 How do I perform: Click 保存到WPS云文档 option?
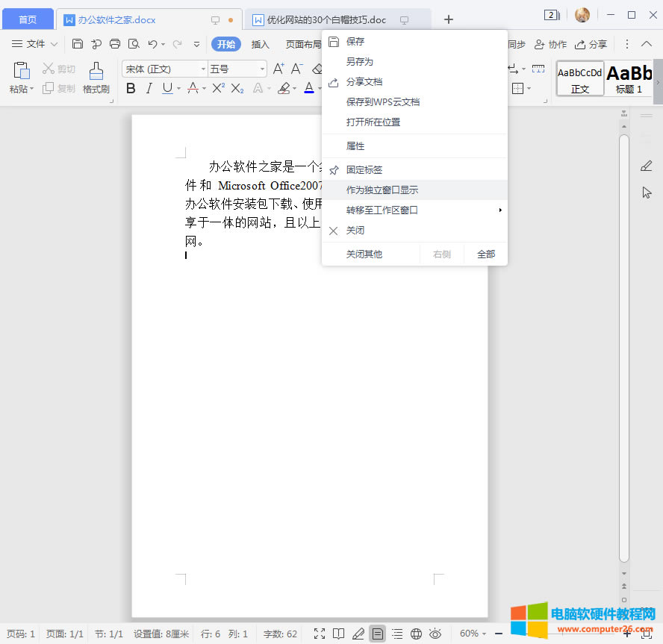(x=382, y=101)
